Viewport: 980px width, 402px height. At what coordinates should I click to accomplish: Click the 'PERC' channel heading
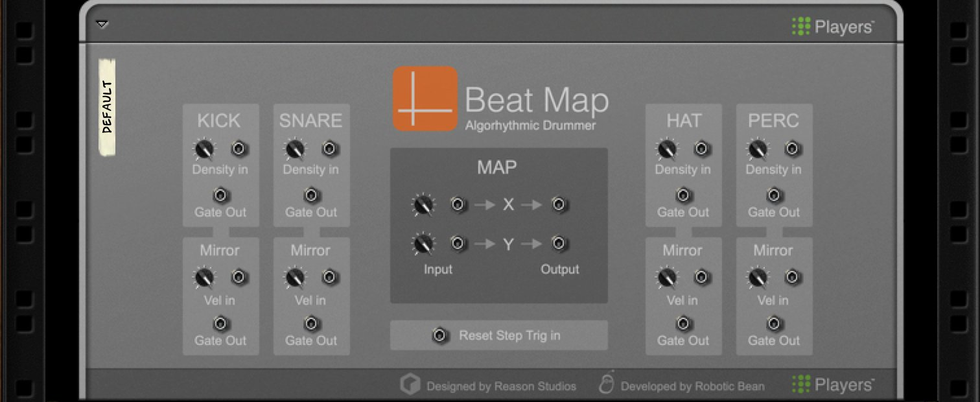pyautogui.click(x=774, y=121)
